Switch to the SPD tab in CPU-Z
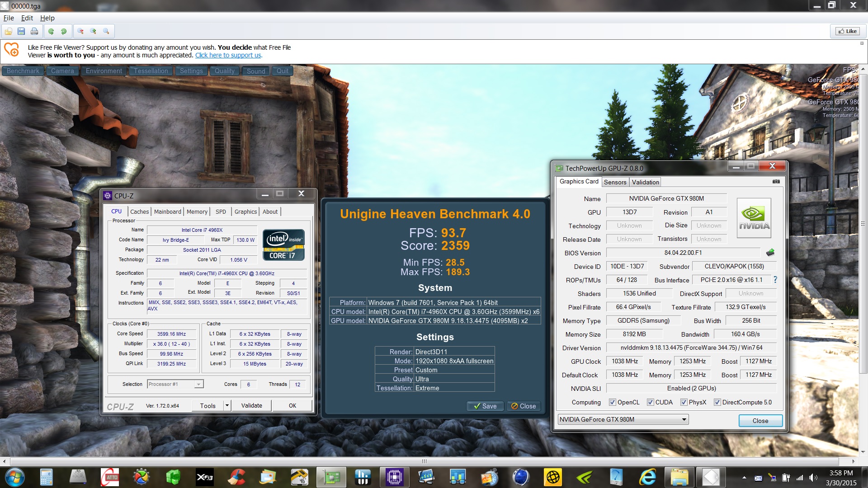This screenshot has width=868, height=488. 221,211
